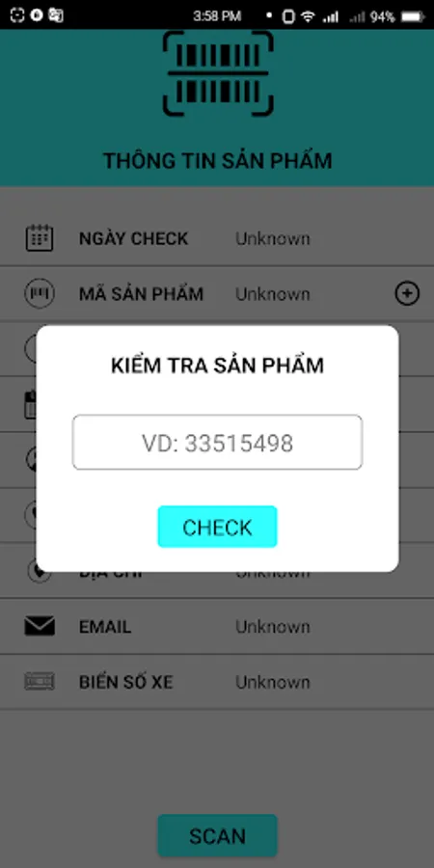Tap the KIỂM TRA SẢN PHẨM dialog title

[x=217, y=365]
